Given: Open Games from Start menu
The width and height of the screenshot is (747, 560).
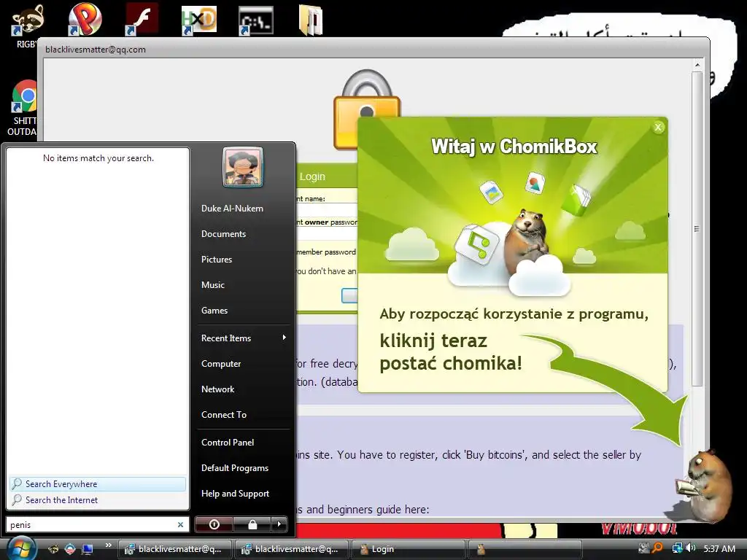Looking at the screenshot, I should [214, 311].
